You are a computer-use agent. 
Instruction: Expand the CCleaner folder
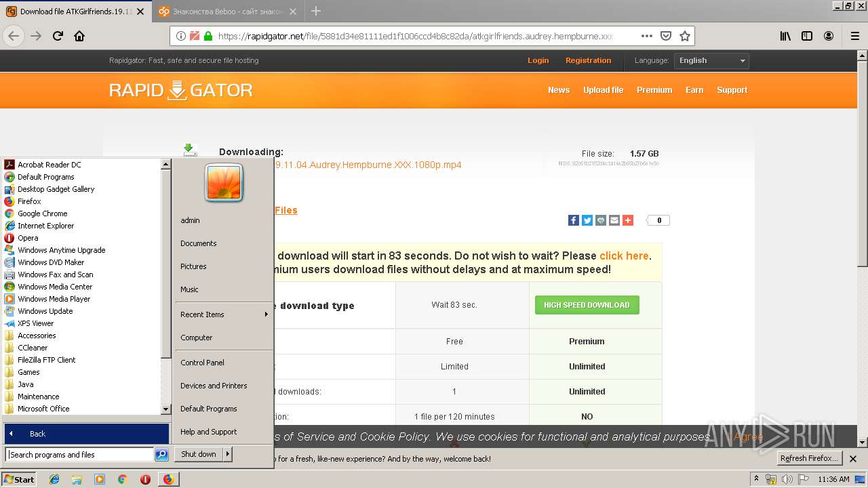[x=33, y=348]
